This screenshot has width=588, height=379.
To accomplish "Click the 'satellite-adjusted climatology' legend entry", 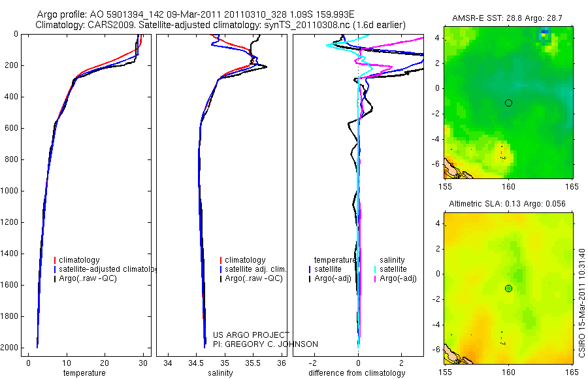I will point(105,269).
